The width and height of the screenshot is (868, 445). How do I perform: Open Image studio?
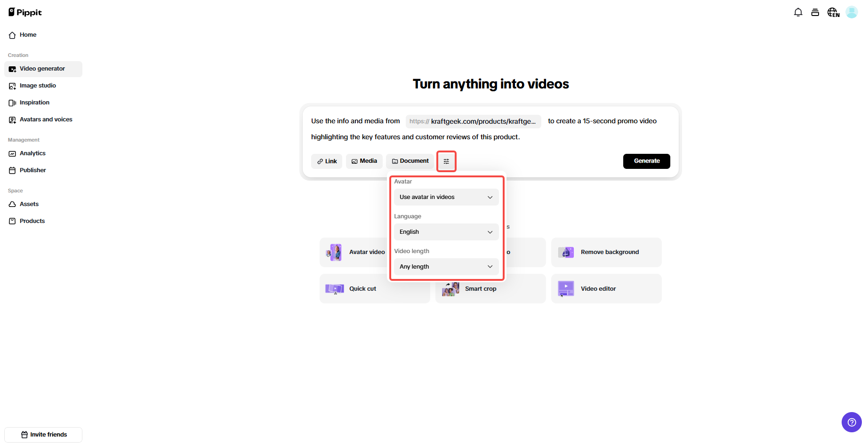pos(43,86)
